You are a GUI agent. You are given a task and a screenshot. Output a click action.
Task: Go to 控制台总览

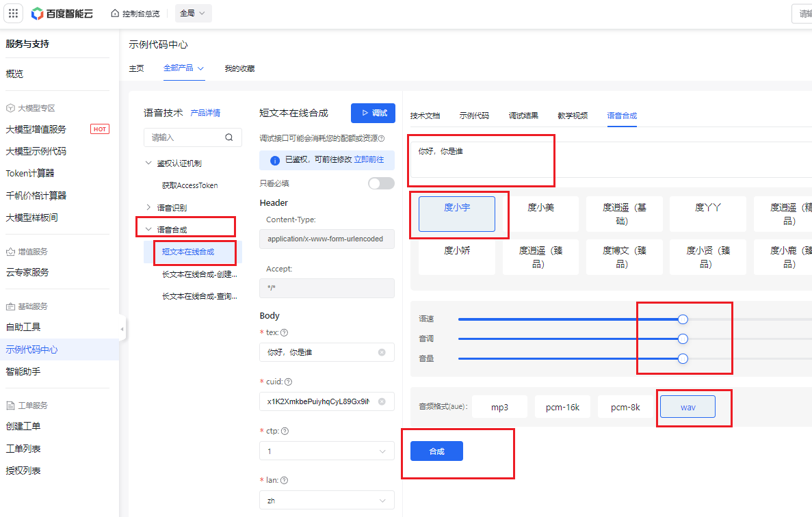[141, 14]
